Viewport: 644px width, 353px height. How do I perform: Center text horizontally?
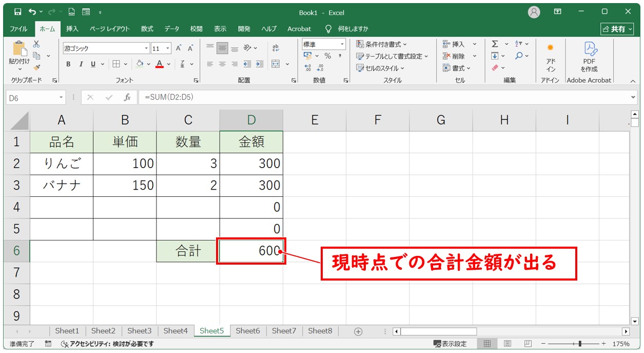tap(222, 64)
